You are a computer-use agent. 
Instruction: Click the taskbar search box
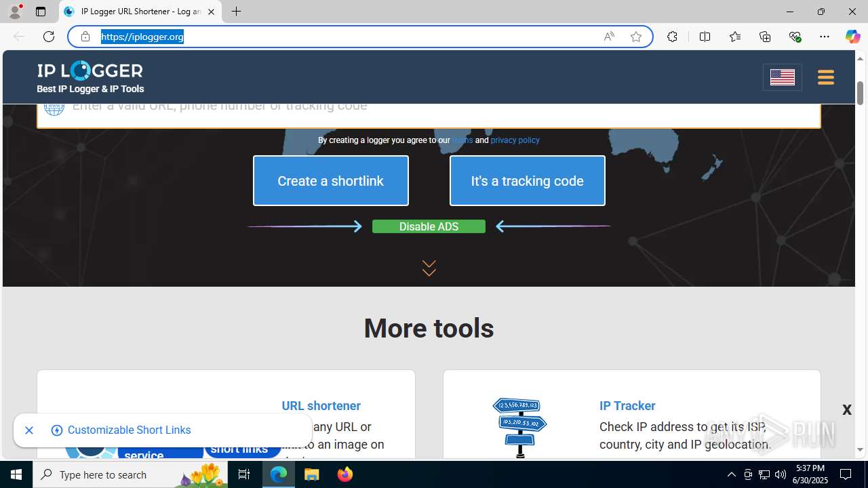click(130, 474)
